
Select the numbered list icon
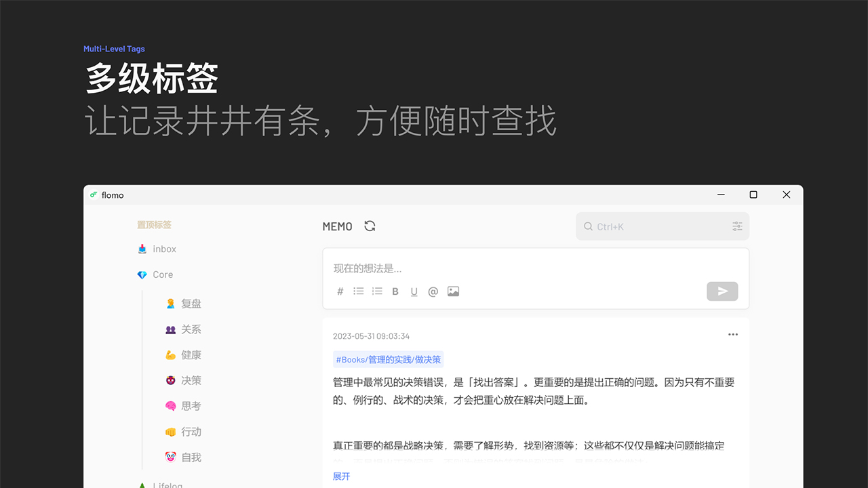tap(377, 291)
